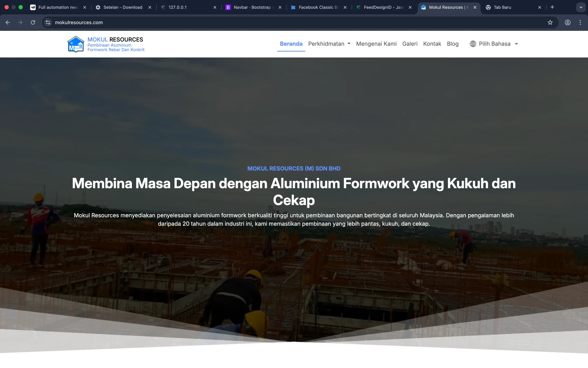Screen dimensions: 588x368
Task: Open the Mengenai Kami page
Action: [376, 44]
